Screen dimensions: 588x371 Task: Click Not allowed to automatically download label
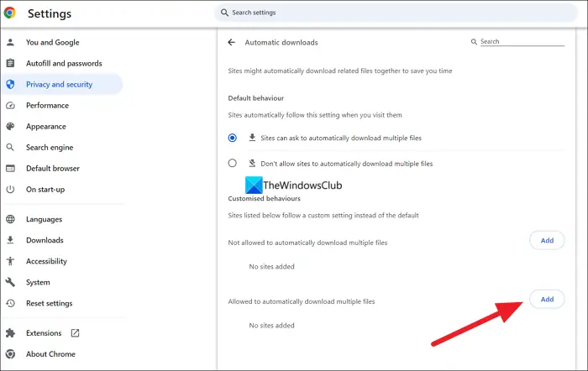click(307, 243)
